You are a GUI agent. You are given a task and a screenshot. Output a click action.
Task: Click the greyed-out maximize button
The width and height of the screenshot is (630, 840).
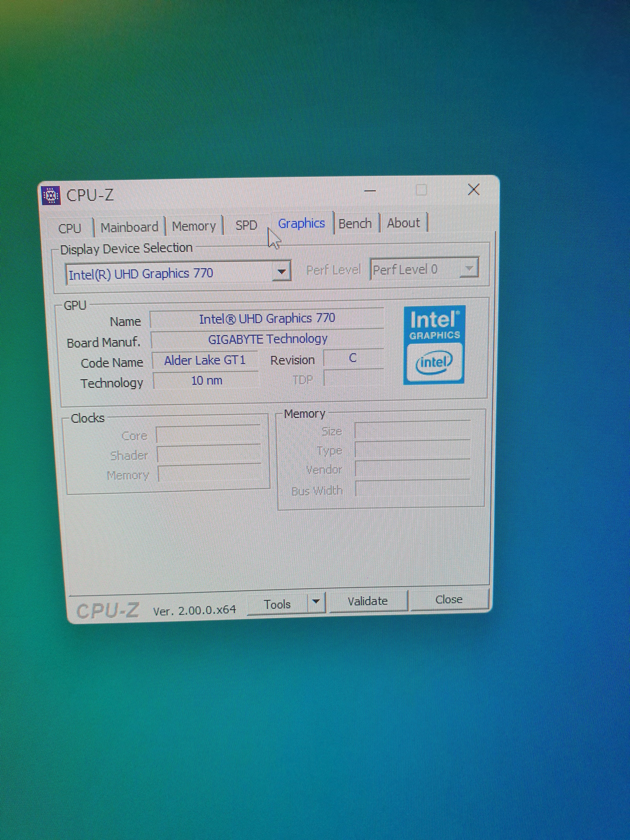point(421,190)
